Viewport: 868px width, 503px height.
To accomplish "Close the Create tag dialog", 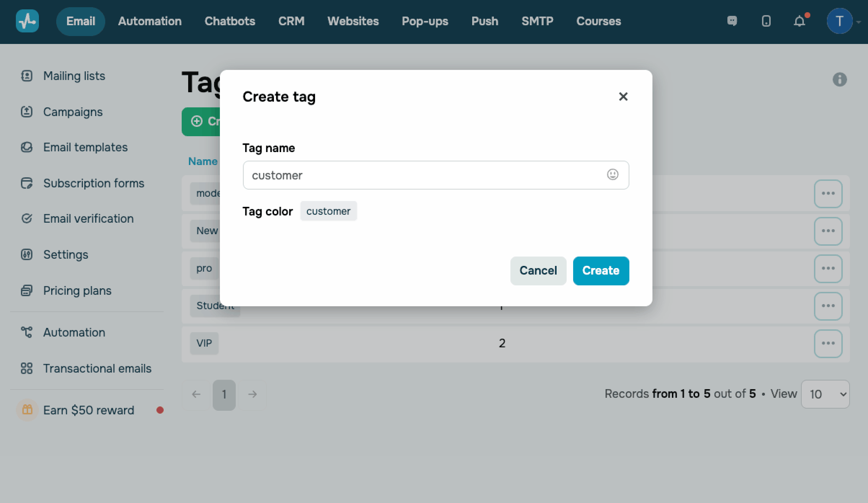I will coord(623,97).
